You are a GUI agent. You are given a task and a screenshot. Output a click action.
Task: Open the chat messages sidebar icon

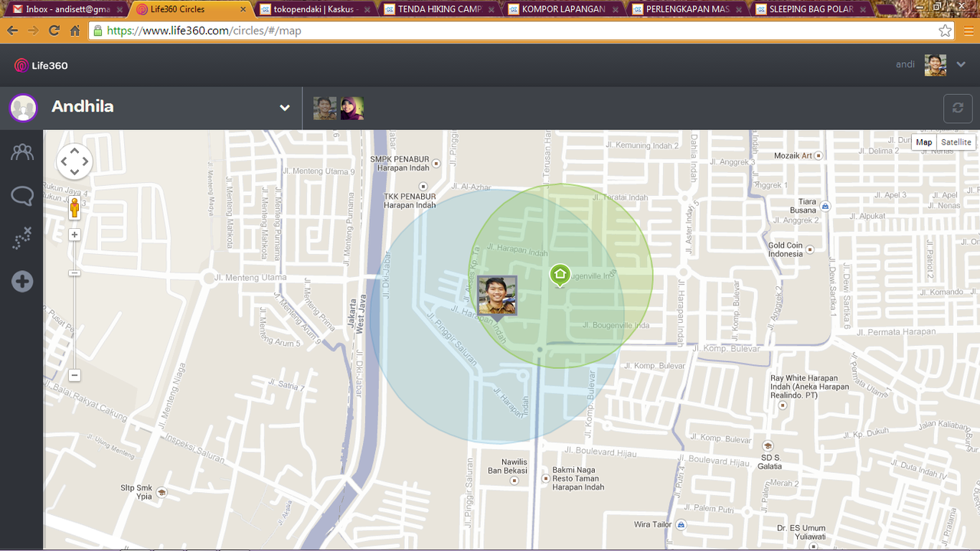click(22, 197)
